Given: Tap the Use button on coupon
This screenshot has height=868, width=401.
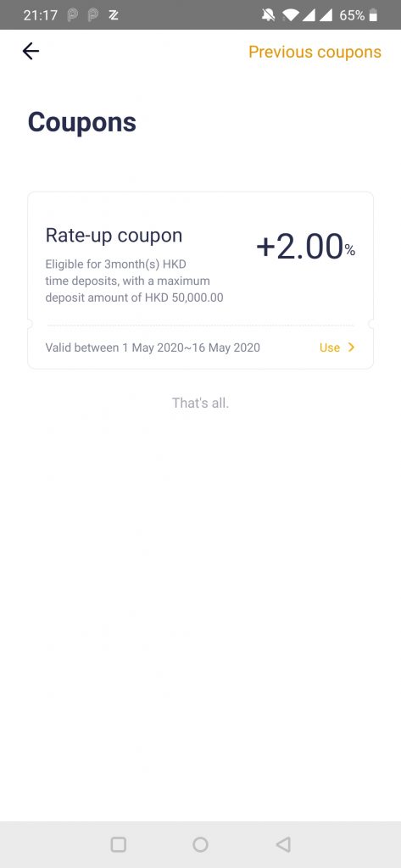Looking at the screenshot, I should [x=330, y=348].
